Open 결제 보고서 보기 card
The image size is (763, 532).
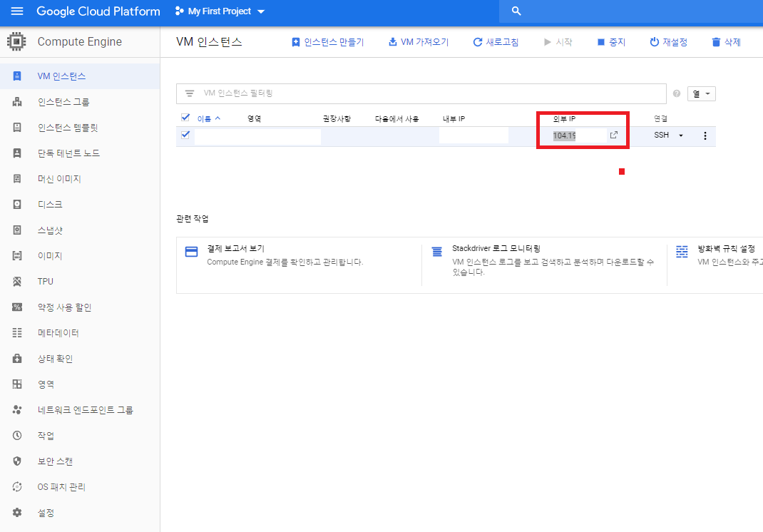pos(299,265)
